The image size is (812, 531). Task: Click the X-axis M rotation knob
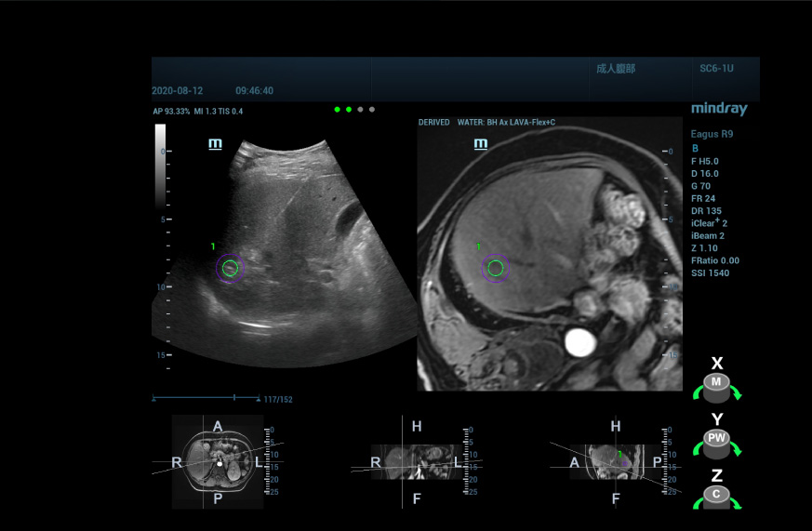[715, 383]
